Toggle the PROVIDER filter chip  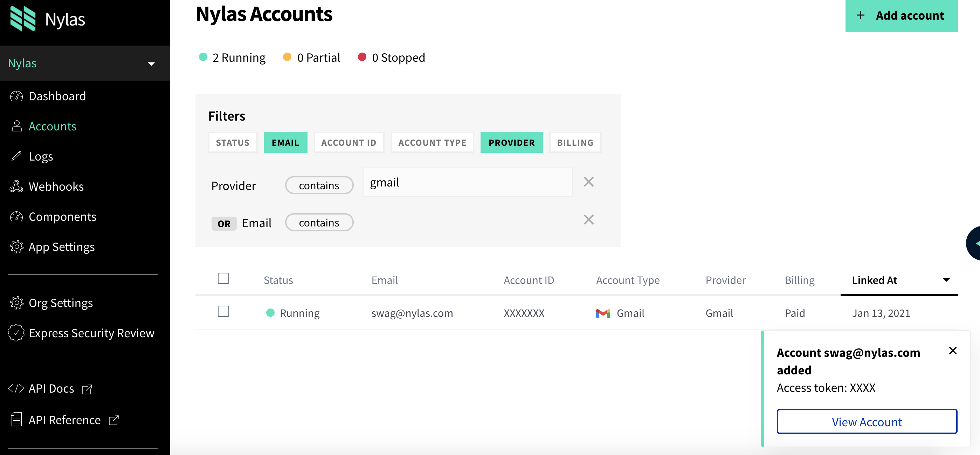[x=511, y=142]
